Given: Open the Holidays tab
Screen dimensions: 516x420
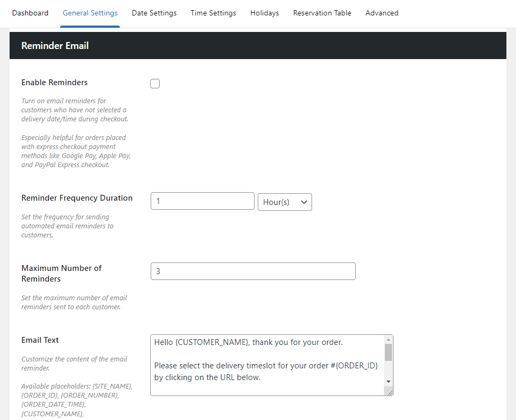Looking at the screenshot, I should pos(264,13).
